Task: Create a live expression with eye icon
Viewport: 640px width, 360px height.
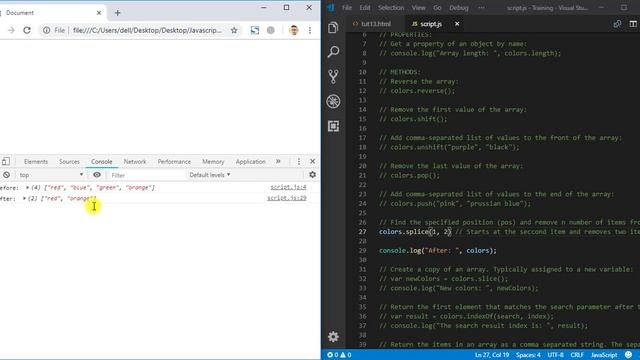Action: coord(97,175)
